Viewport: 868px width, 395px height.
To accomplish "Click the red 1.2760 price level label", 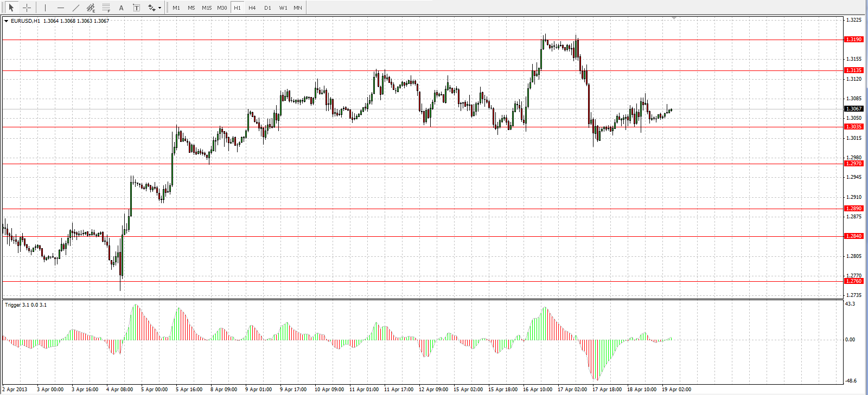I will click(x=854, y=281).
